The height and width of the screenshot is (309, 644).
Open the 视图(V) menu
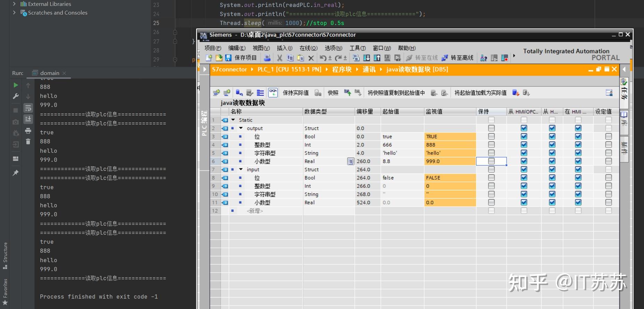coord(261,48)
